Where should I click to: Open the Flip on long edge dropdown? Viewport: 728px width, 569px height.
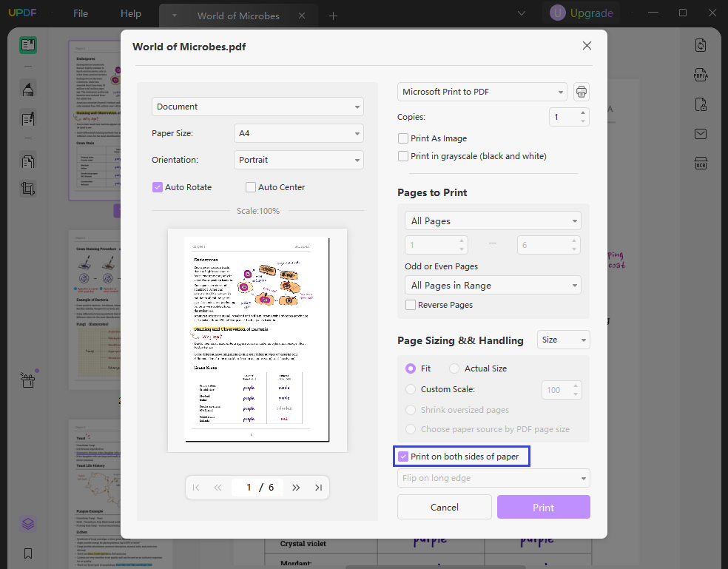(x=493, y=478)
